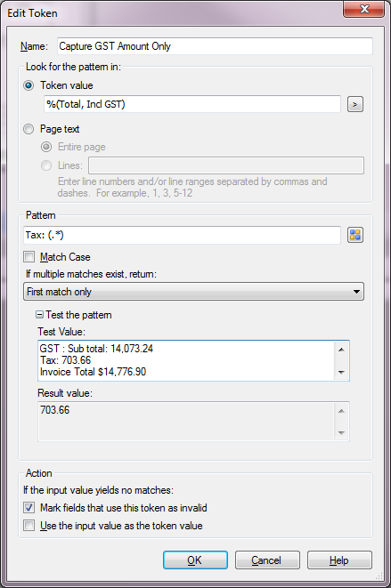Select the Token value radio button

pos(29,85)
